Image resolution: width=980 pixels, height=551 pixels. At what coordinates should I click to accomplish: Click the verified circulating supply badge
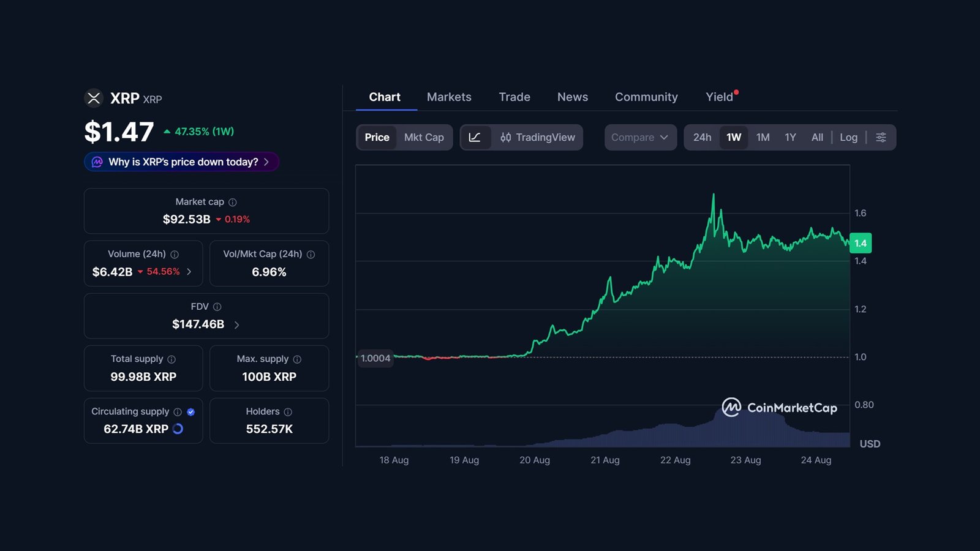click(x=191, y=412)
